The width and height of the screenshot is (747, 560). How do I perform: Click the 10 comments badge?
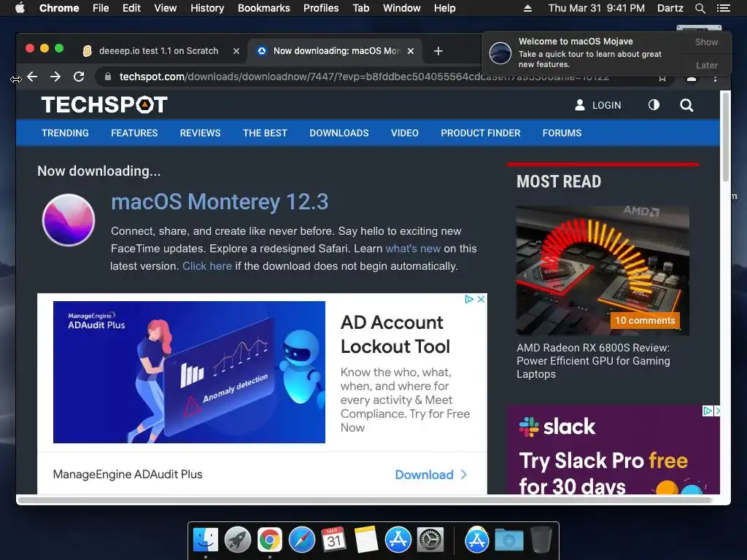[x=645, y=321]
